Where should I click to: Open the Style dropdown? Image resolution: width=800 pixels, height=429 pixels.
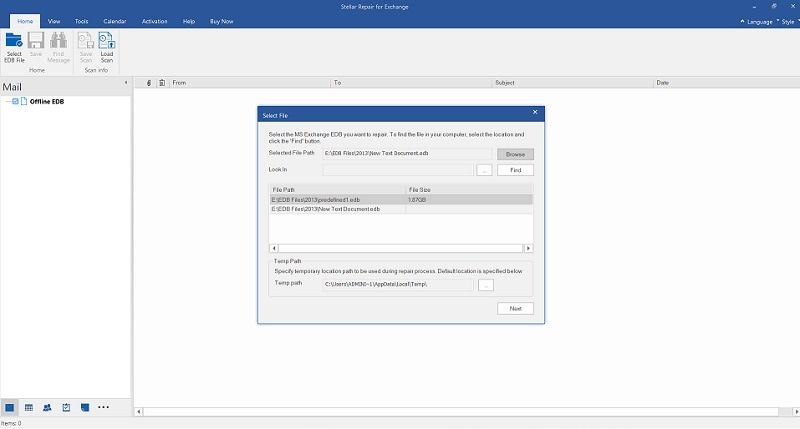[789, 21]
